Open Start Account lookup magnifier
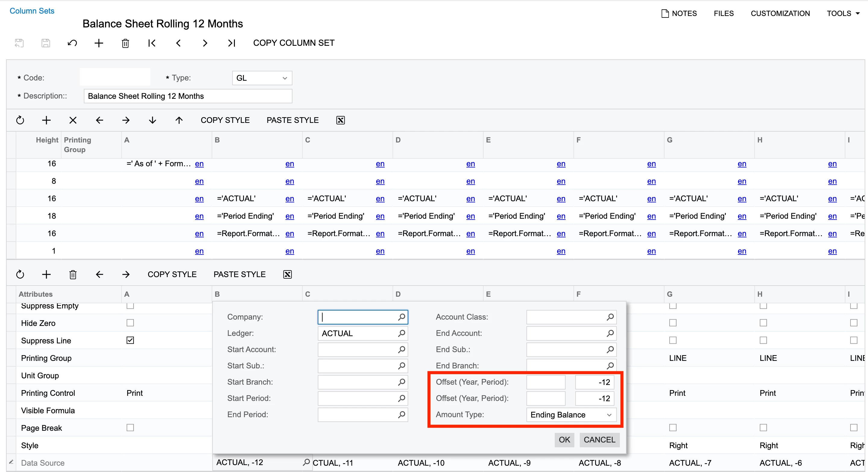This screenshot has width=868, height=472. click(401, 349)
